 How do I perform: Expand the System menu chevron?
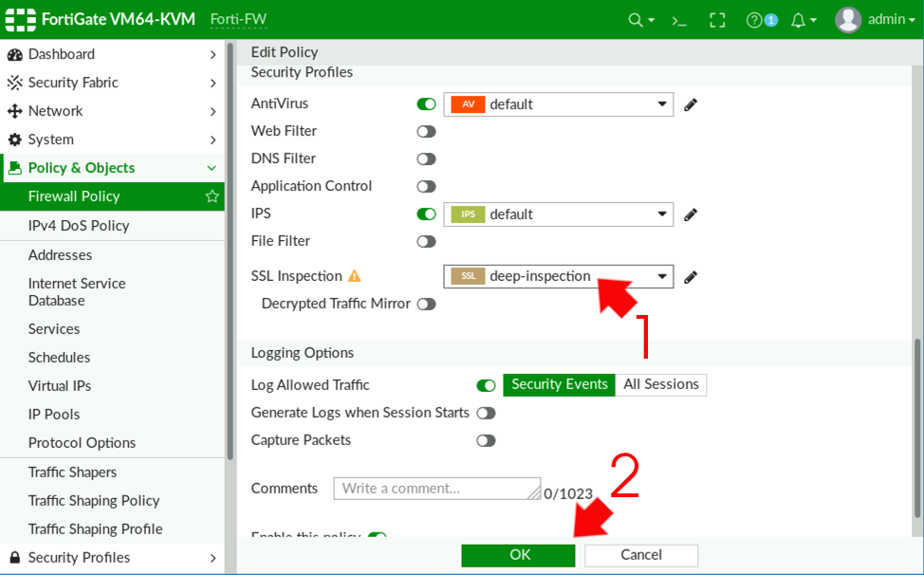click(213, 139)
